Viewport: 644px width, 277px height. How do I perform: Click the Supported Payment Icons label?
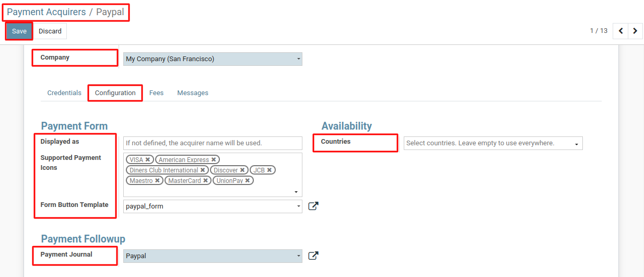pos(71,163)
